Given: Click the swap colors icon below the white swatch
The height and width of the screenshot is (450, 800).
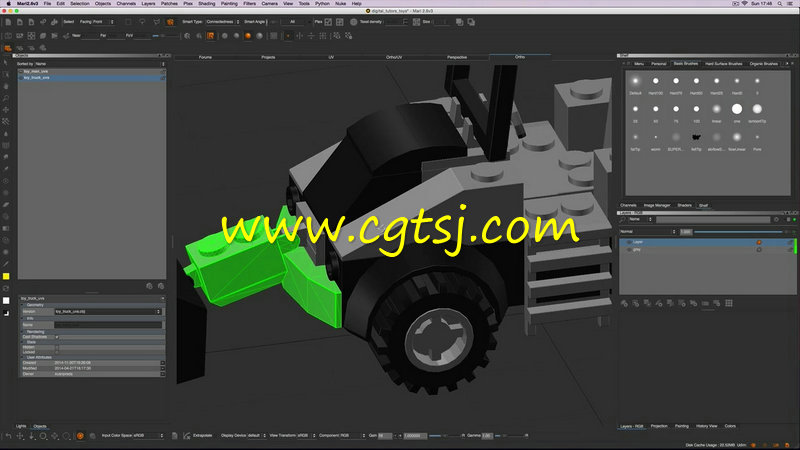Looking at the screenshot, I should pyautogui.click(x=6, y=313).
